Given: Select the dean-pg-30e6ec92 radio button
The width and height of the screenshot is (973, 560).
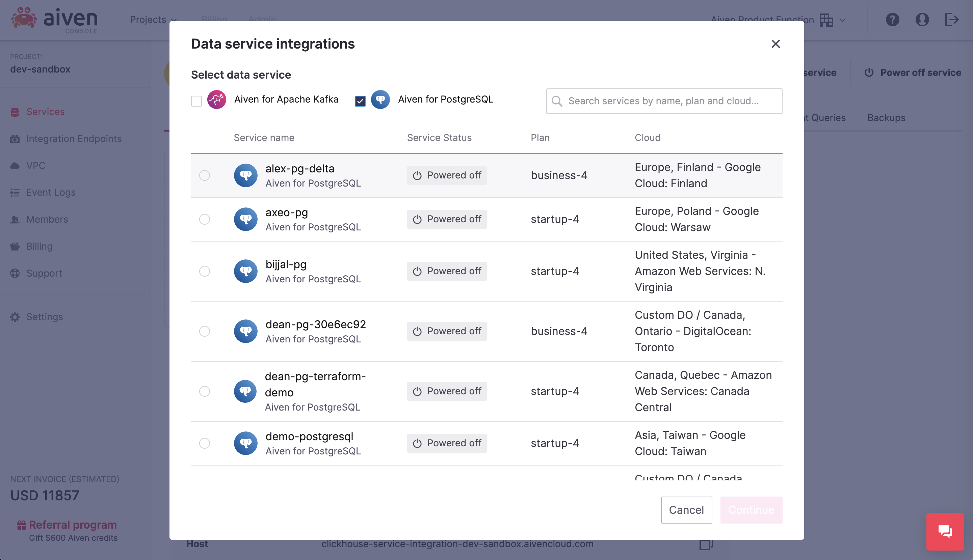Looking at the screenshot, I should (x=204, y=331).
